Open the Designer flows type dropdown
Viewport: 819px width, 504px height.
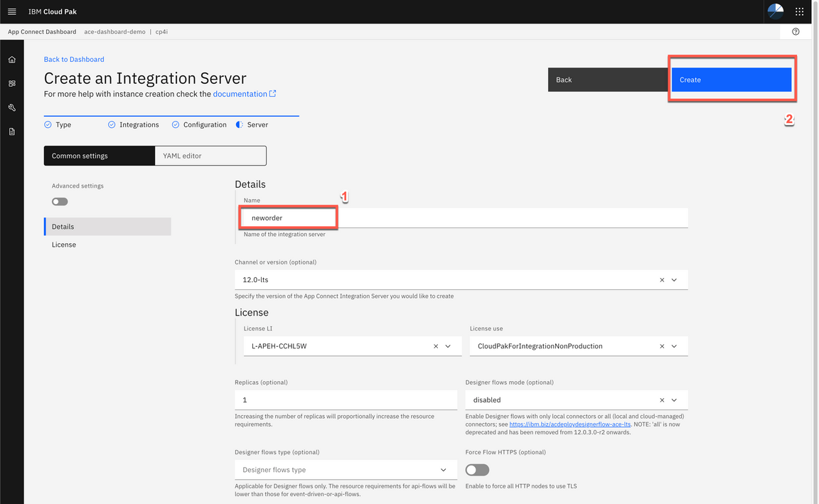point(444,470)
